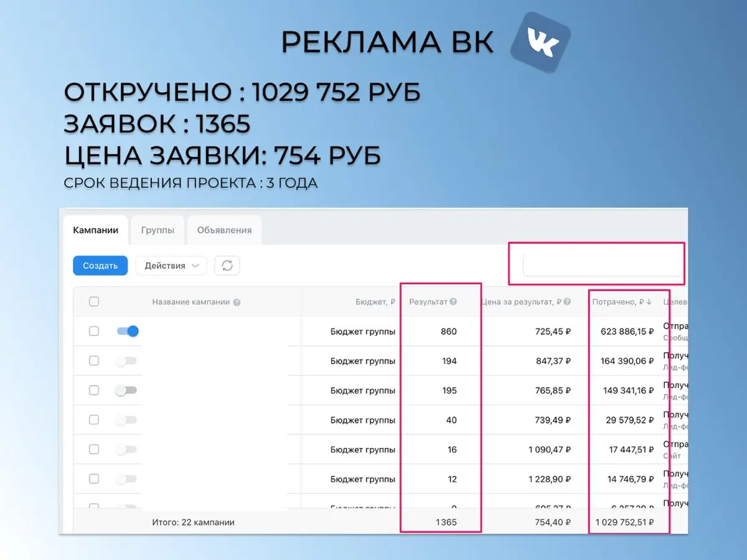
Task: Click the total 1 029 752,51 ₽ spent value
Action: [625, 523]
